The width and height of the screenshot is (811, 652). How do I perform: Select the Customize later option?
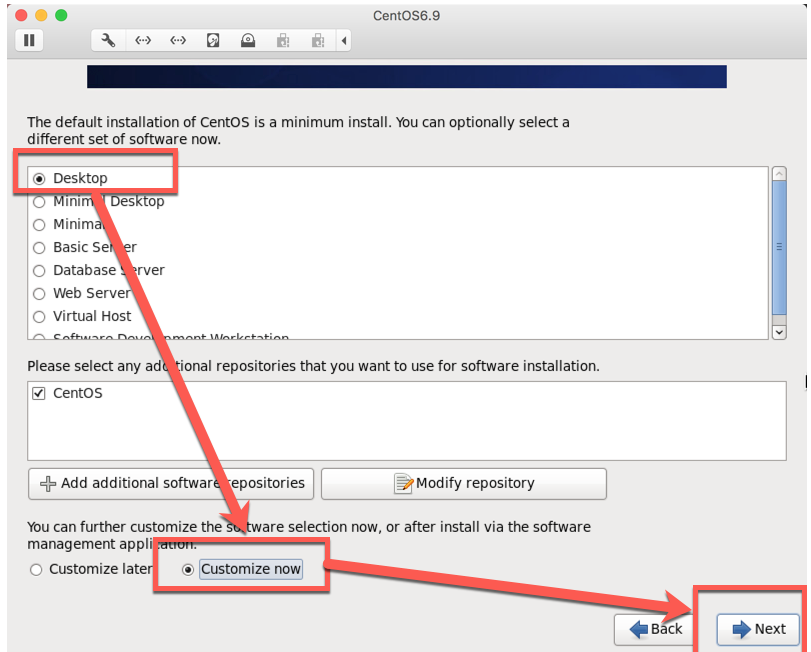[x=37, y=569]
